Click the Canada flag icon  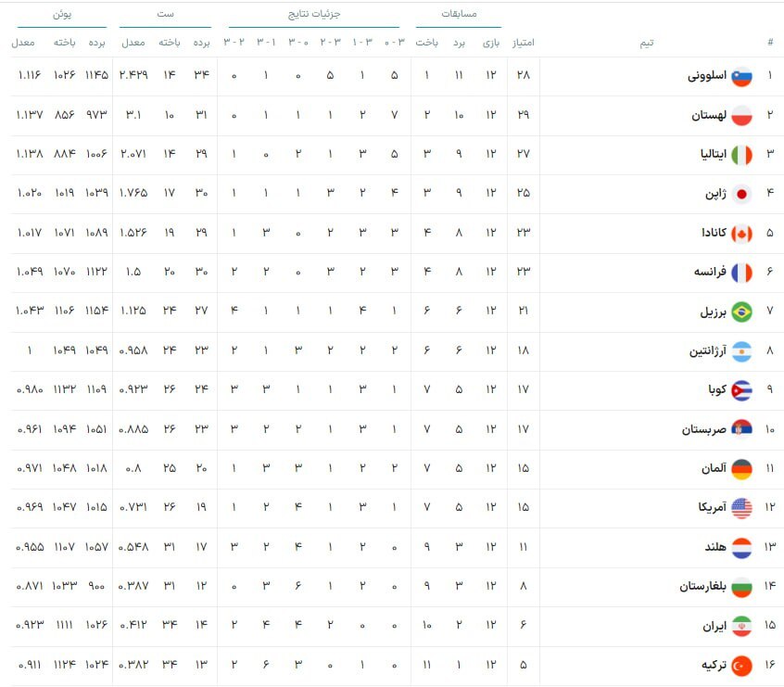tap(741, 234)
